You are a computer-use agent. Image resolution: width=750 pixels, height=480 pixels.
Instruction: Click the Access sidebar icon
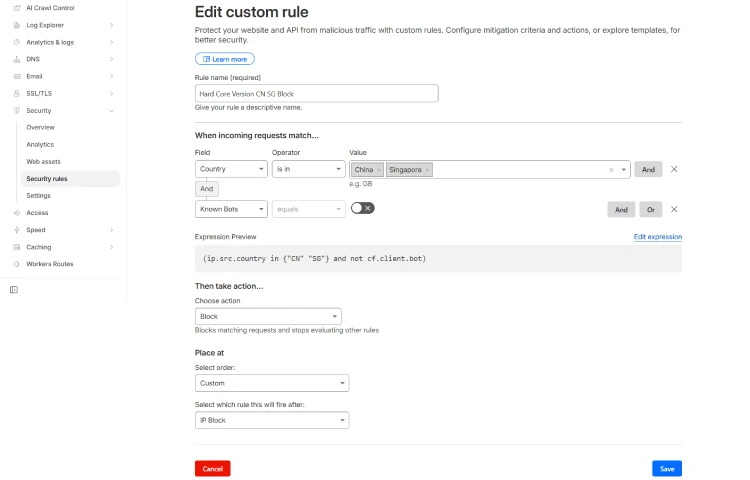(x=17, y=213)
